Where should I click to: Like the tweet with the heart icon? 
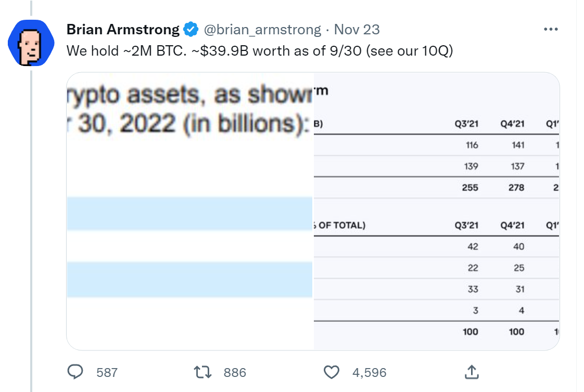(331, 372)
